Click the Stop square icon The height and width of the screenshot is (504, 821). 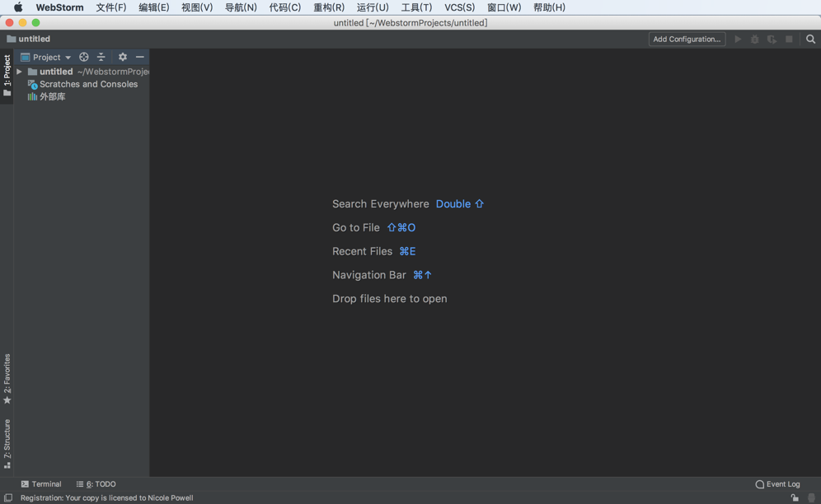[x=789, y=40]
